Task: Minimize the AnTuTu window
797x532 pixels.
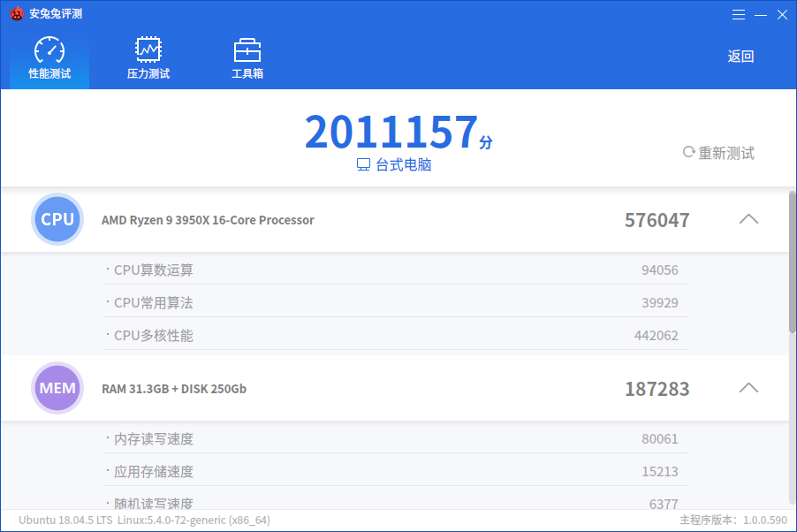Action: [x=761, y=15]
